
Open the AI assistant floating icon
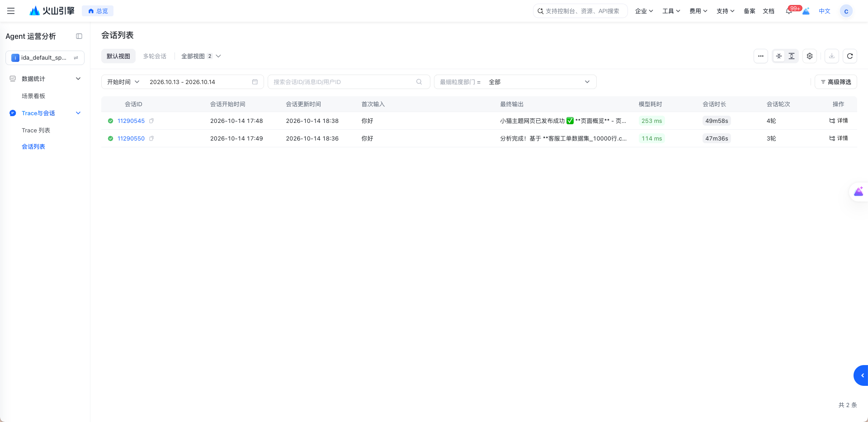pos(859,192)
